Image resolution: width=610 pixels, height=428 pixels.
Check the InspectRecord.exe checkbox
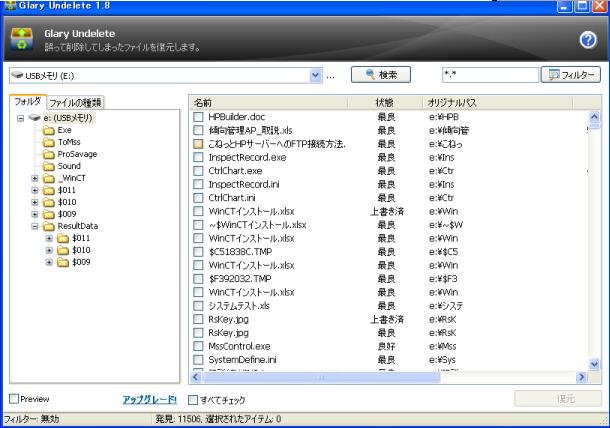(198, 157)
